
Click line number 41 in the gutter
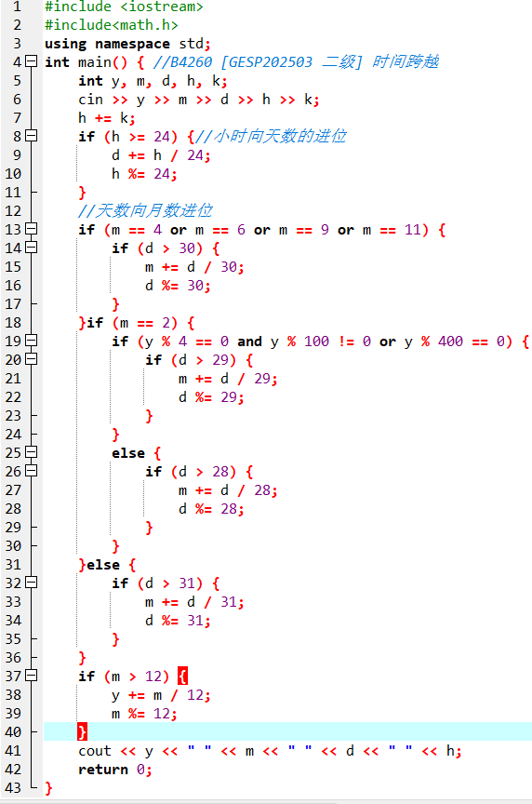(x=13, y=751)
